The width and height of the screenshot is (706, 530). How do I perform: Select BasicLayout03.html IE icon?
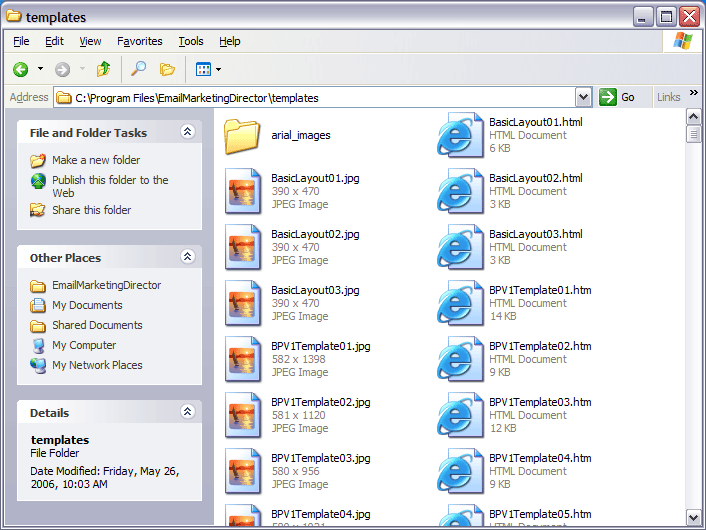click(460, 247)
